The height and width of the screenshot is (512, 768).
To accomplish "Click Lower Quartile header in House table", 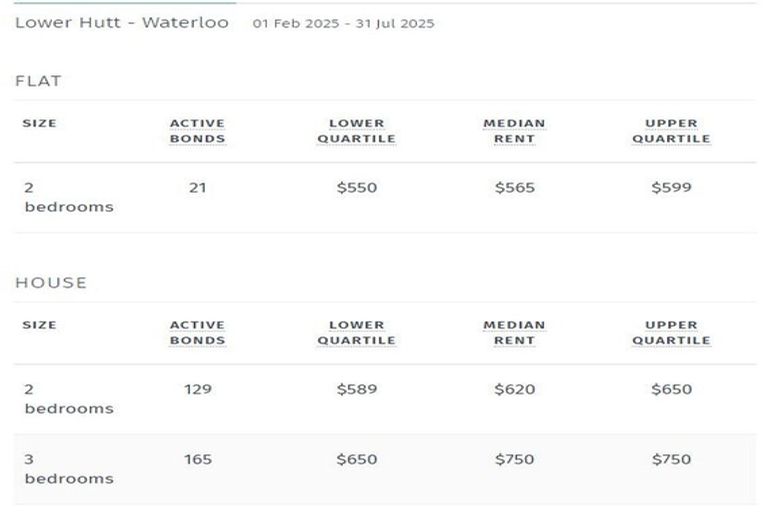I will coord(356,332).
